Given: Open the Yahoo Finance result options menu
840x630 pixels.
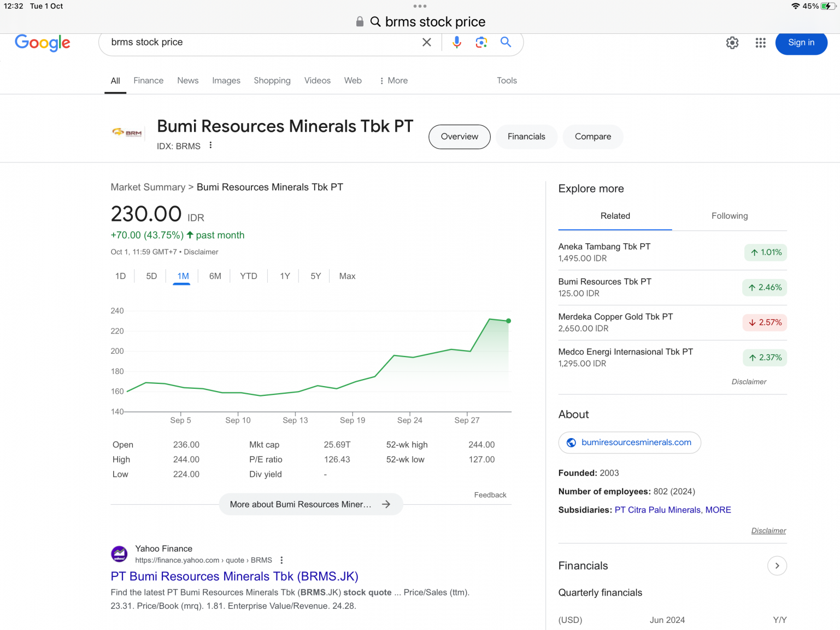Looking at the screenshot, I should click(281, 560).
